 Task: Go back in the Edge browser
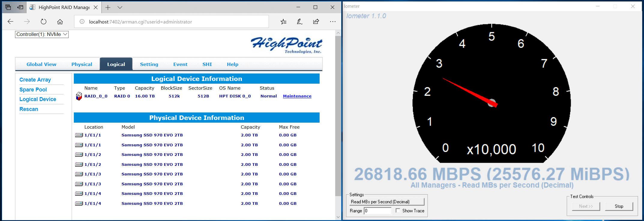click(x=11, y=22)
